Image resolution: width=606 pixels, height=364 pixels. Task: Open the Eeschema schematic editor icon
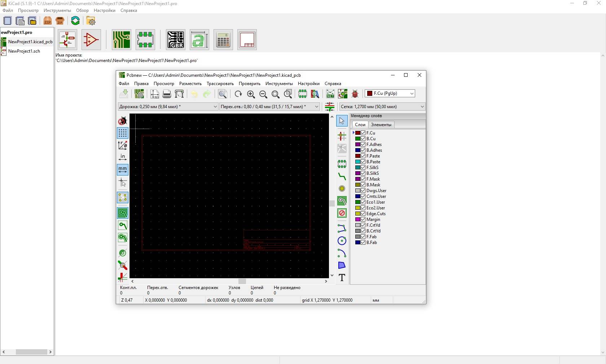click(67, 40)
